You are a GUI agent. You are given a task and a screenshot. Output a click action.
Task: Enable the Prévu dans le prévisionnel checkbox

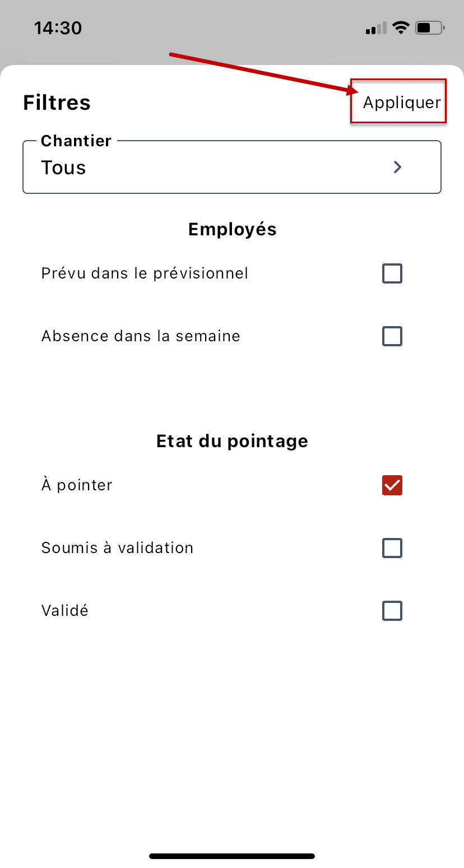pos(392,274)
